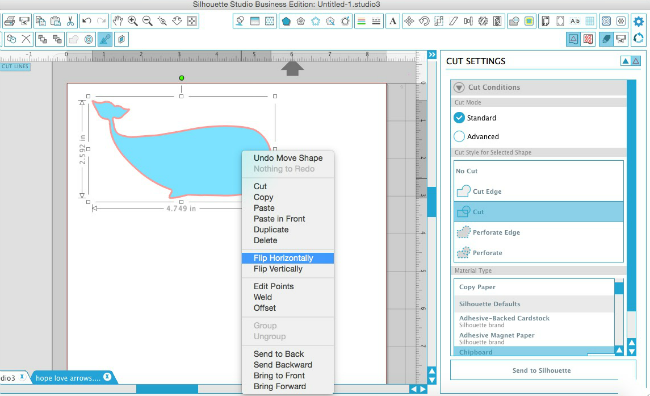This screenshot has height=396, width=650.
Task: Click the Fit to Window icon
Action: (x=192, y=21)
